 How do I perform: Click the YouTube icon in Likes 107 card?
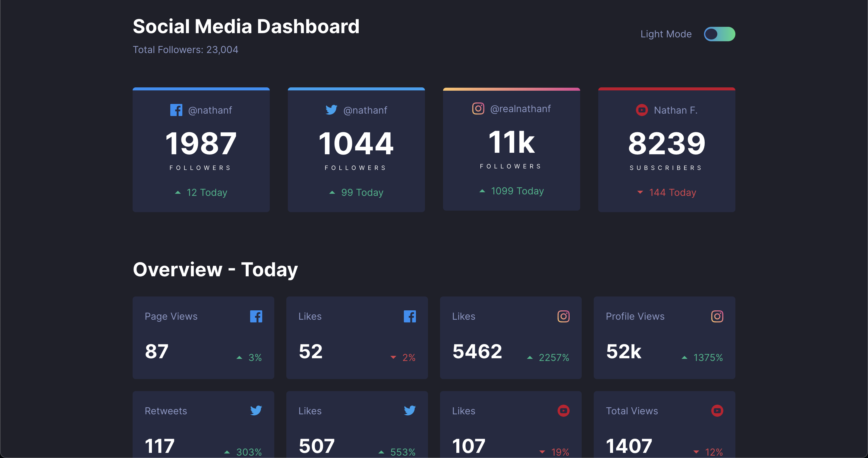point(563,410)
